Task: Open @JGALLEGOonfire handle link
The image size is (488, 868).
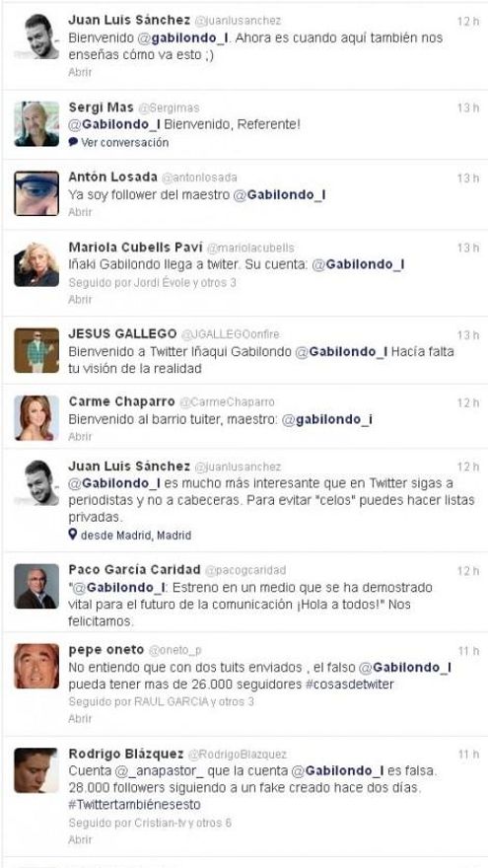Action: pyautogui.click(x=230, y=334)
